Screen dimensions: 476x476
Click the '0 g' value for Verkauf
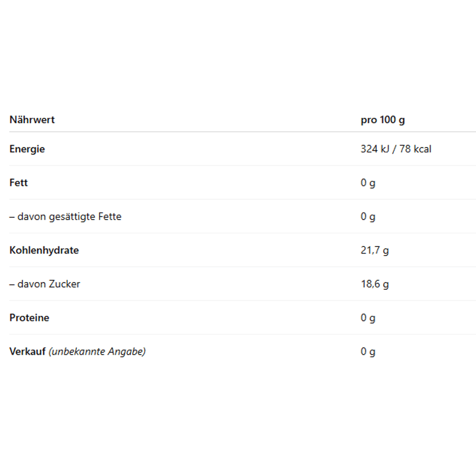[368, 351]
